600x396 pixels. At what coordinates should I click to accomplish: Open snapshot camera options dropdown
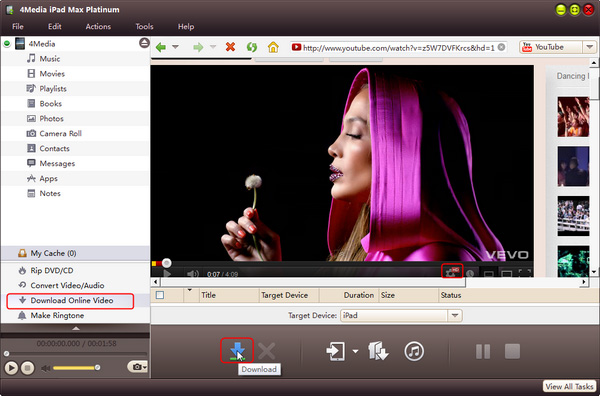145,367
